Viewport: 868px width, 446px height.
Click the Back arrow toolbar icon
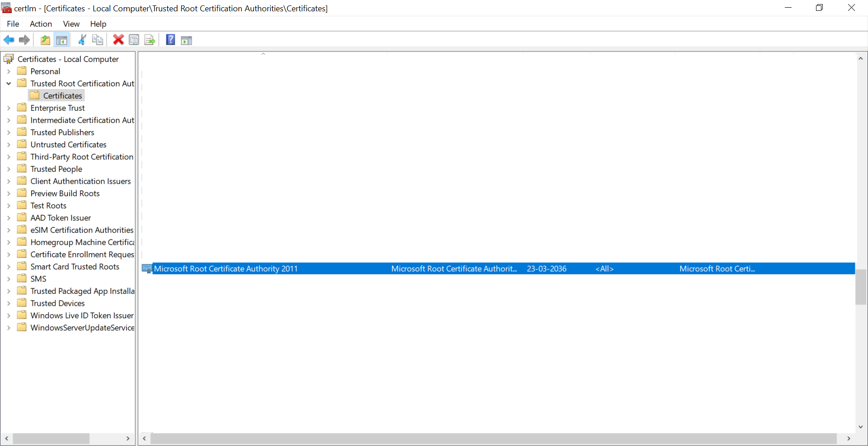(9, 40)
